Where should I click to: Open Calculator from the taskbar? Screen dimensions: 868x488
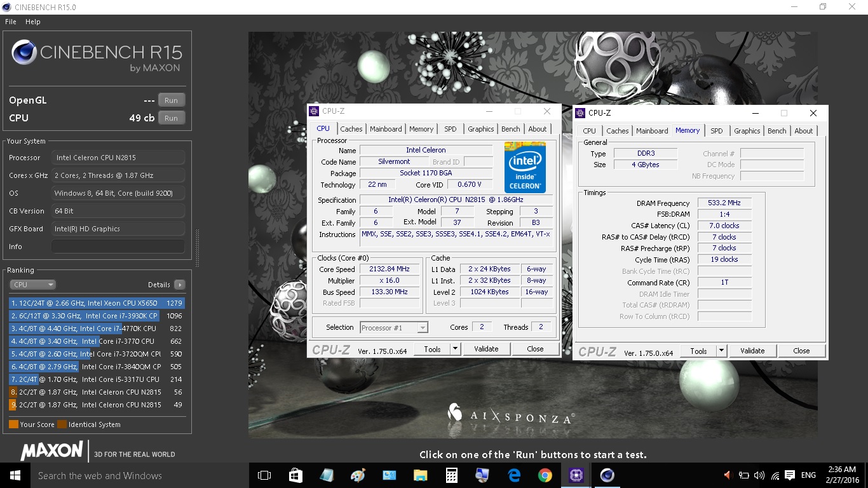tap(451, 475)
